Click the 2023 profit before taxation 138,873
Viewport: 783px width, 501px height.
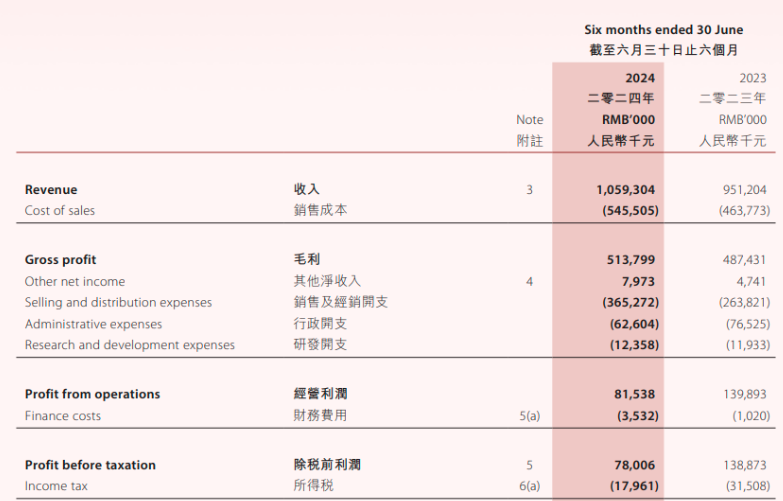[x=745, y=465]
